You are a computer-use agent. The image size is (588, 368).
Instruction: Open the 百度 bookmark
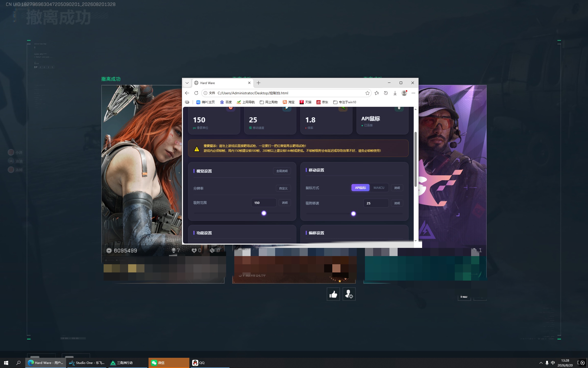(226, 102)
